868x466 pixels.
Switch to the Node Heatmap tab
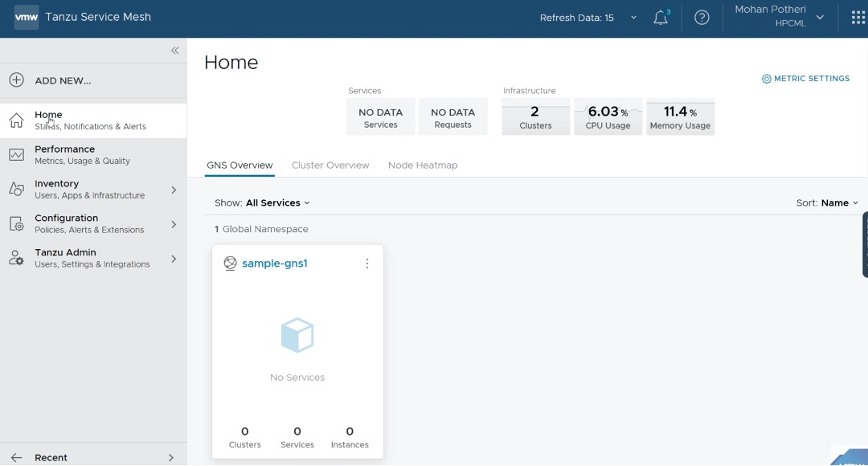point(423,166)
